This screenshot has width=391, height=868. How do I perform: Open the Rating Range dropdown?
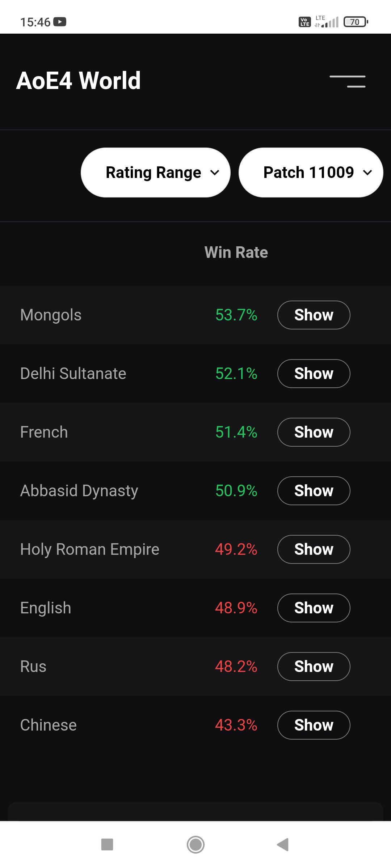[156, 173]
